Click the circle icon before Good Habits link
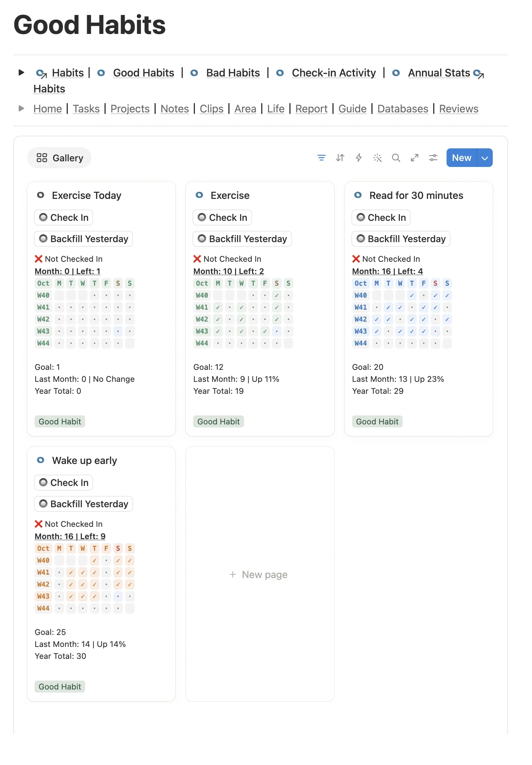 tap(101, 73)
